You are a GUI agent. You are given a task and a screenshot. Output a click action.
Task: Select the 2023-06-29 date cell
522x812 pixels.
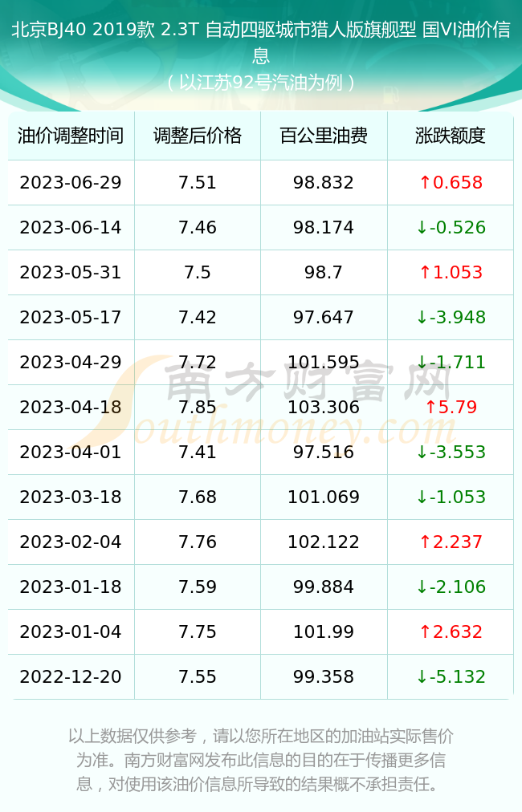tap(71, 182)
